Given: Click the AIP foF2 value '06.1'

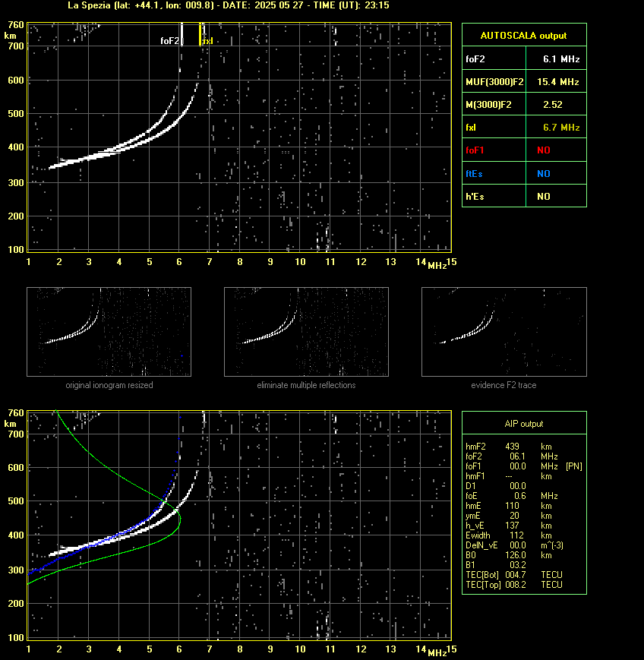Looking at the screenshot, I should click(x=517, y=456).
